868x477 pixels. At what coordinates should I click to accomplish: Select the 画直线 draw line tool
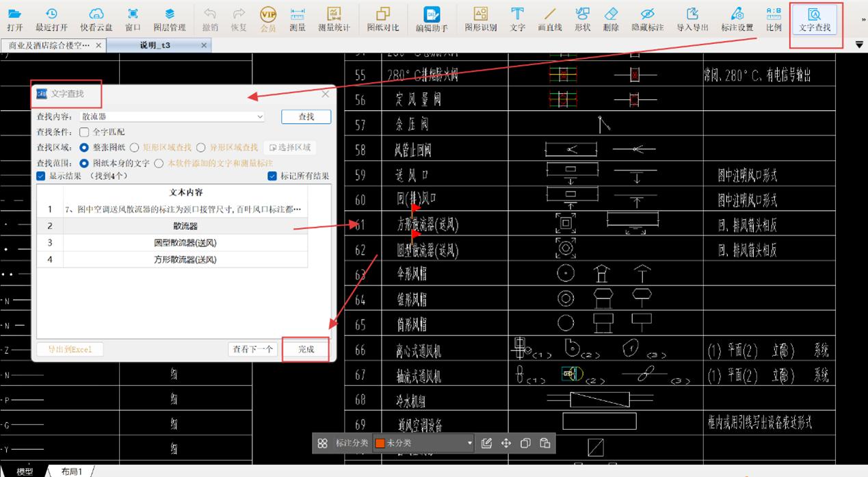coord(549,19)
